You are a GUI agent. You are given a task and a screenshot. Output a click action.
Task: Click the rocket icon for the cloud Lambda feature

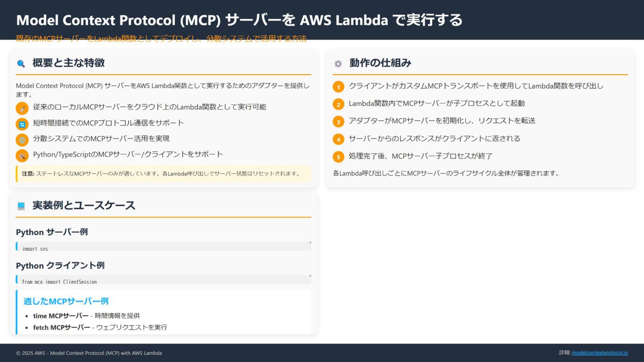22,108
